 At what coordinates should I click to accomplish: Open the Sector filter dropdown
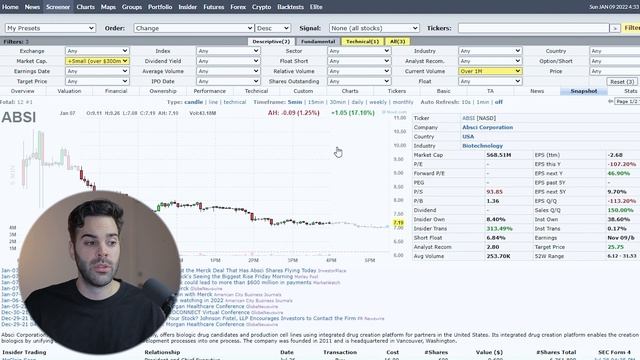tap(359, 51)
